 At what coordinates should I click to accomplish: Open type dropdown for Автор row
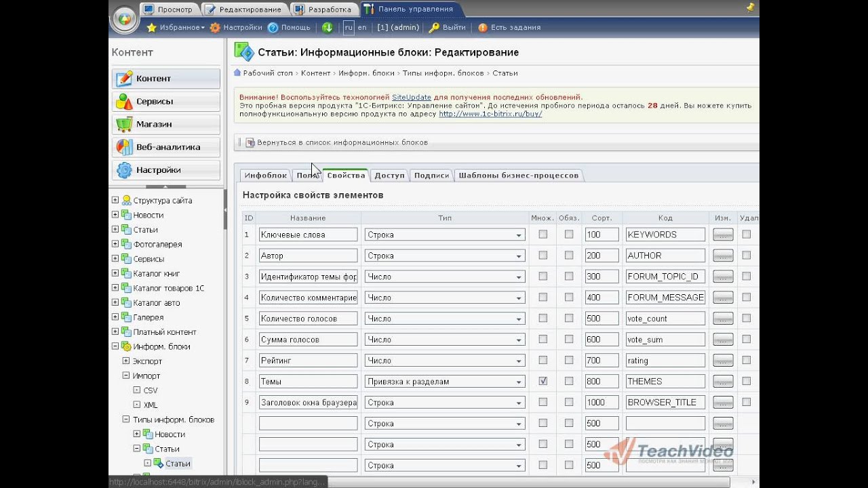[445, 256]
